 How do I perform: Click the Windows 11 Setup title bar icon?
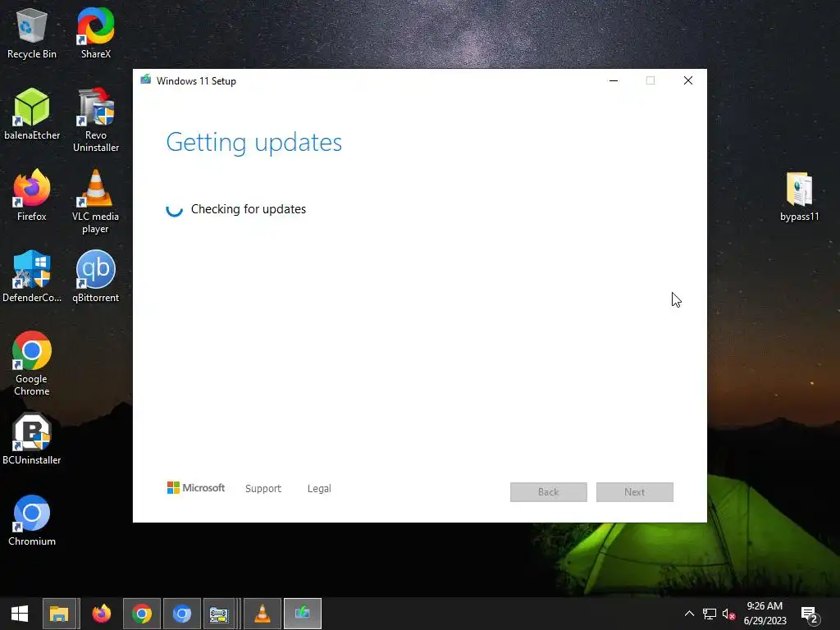pyautogui.click(x=146, y=80)
